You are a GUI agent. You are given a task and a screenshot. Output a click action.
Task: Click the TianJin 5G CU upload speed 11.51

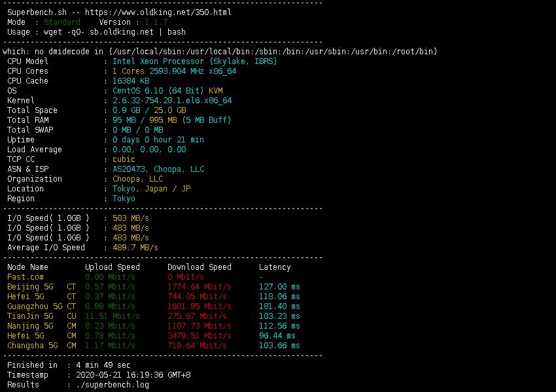[112, 316]
